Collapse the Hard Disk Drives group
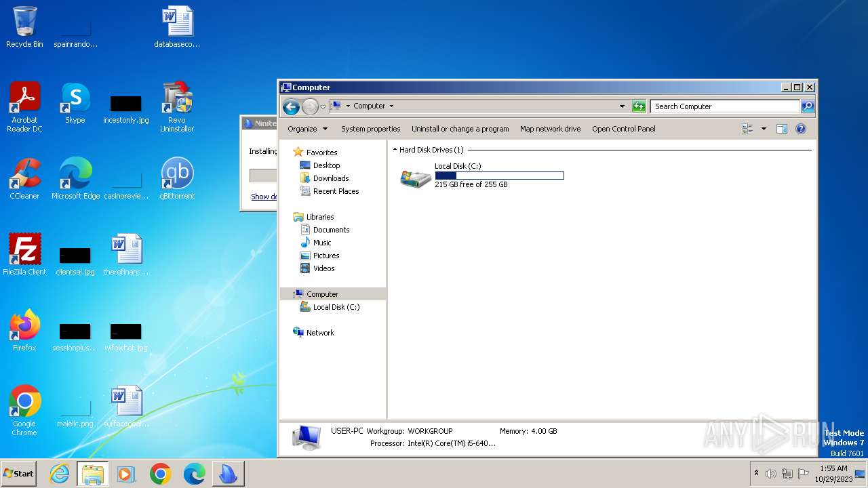Image resolution: width=868 pixels, height=488 pixels. pyautogui.click(x=395, y=150)
